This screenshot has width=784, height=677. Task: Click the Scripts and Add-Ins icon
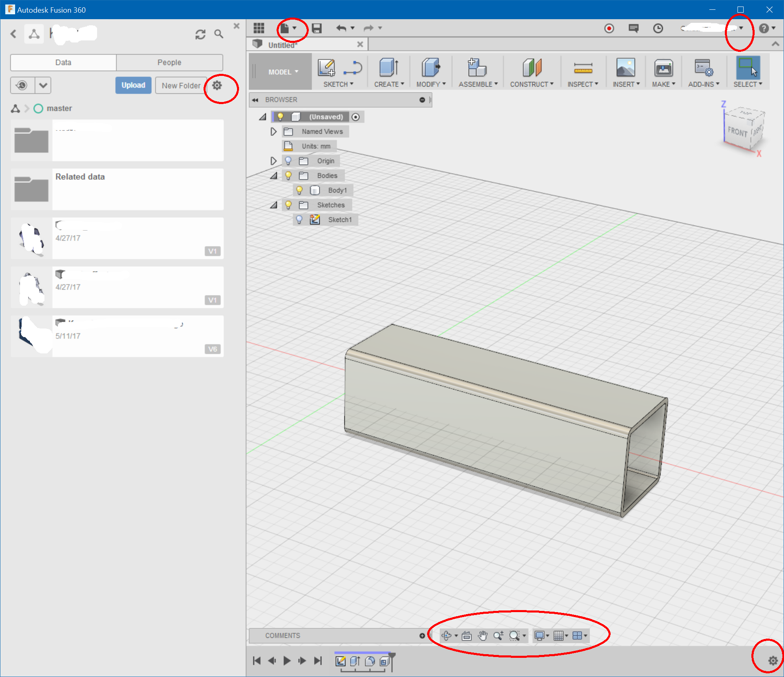704,68
